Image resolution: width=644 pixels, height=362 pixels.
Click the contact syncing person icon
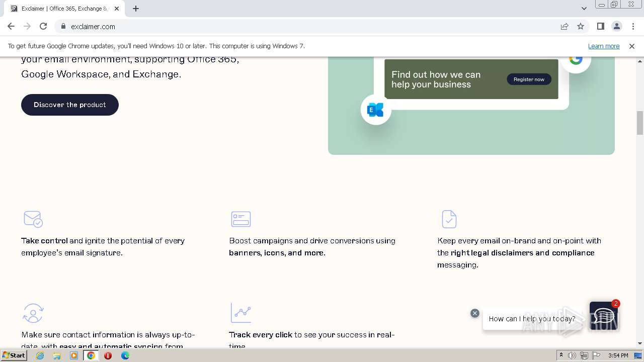33,313
